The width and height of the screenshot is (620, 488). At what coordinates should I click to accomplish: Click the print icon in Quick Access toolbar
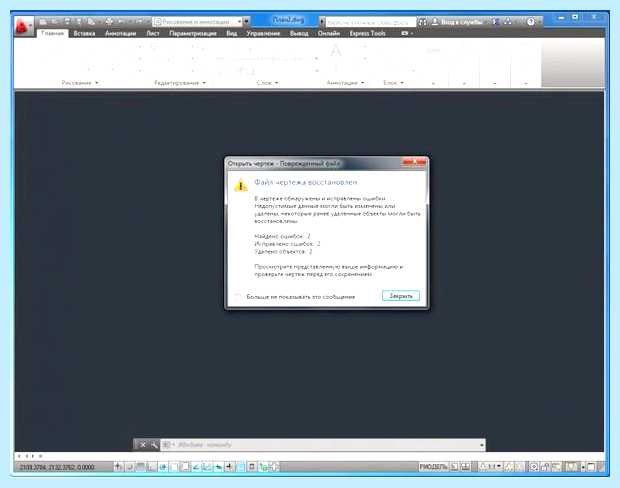coord(109,21)
